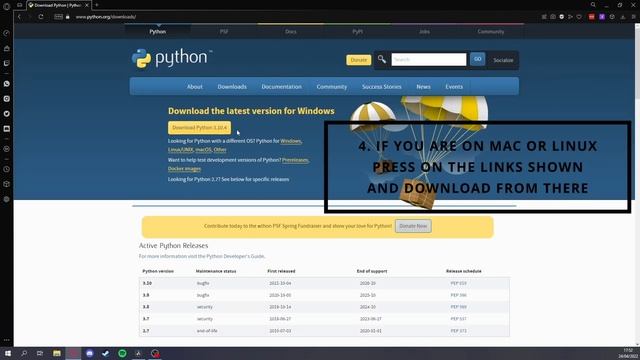Screen dimensions: 640x360
Task: Click the page vertical scrollbar
Action: (x=637, y=184)
